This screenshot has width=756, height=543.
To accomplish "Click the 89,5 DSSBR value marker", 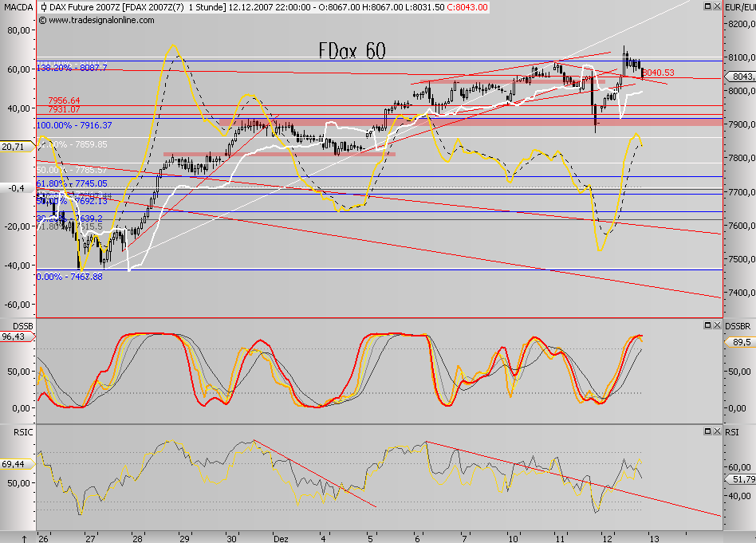I will pyautogui.click(x=740, y=342).
